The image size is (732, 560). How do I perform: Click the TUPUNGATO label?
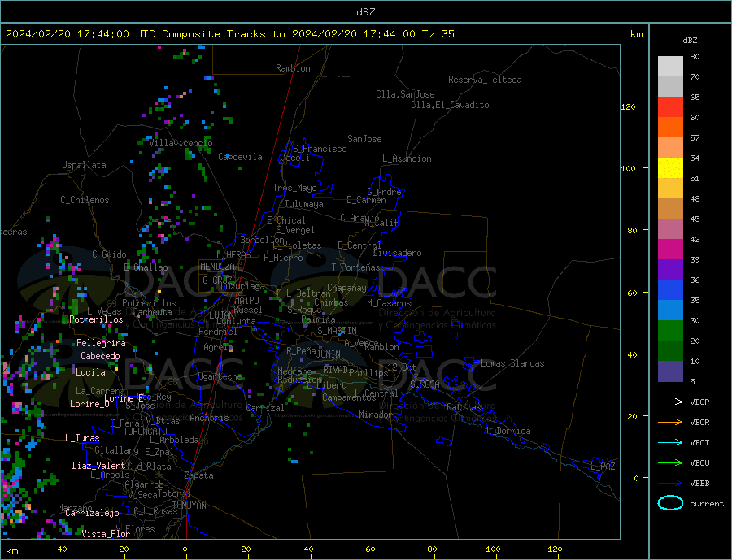[x=146, y=432]
